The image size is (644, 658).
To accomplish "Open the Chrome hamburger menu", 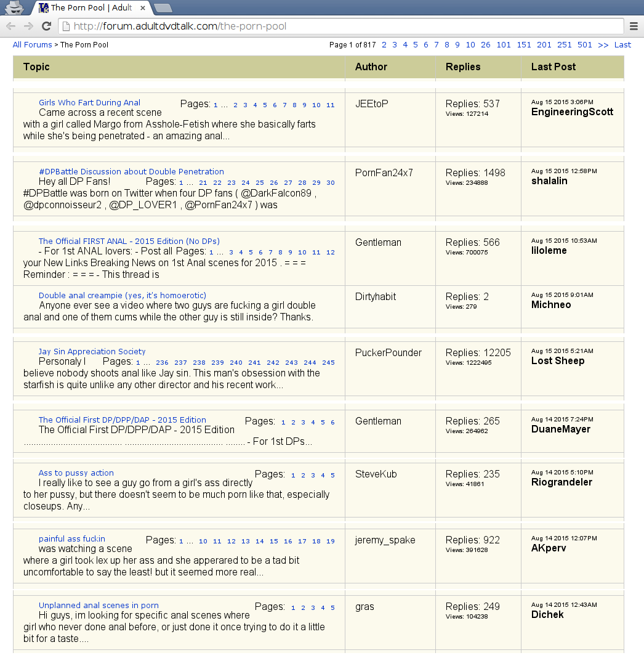I will tap(634, 26).
